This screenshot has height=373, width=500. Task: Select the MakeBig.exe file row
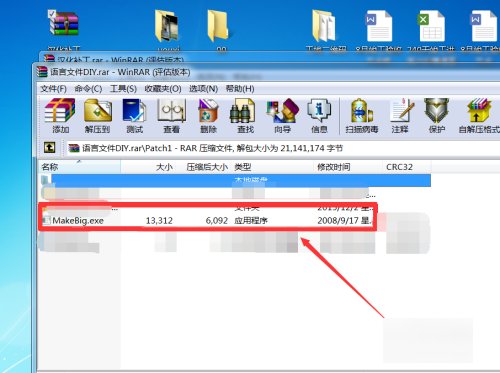(207, 220)
